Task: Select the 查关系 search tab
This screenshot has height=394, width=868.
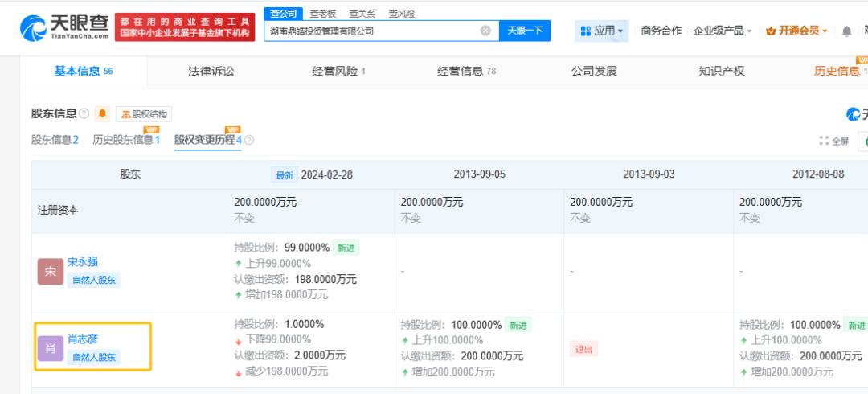Action: click(362, 14)
